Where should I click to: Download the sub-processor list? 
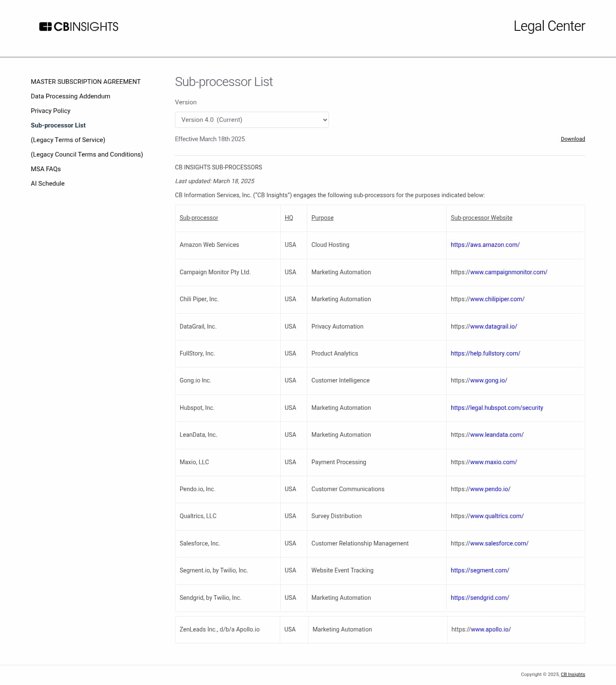[x=572, y=139]
